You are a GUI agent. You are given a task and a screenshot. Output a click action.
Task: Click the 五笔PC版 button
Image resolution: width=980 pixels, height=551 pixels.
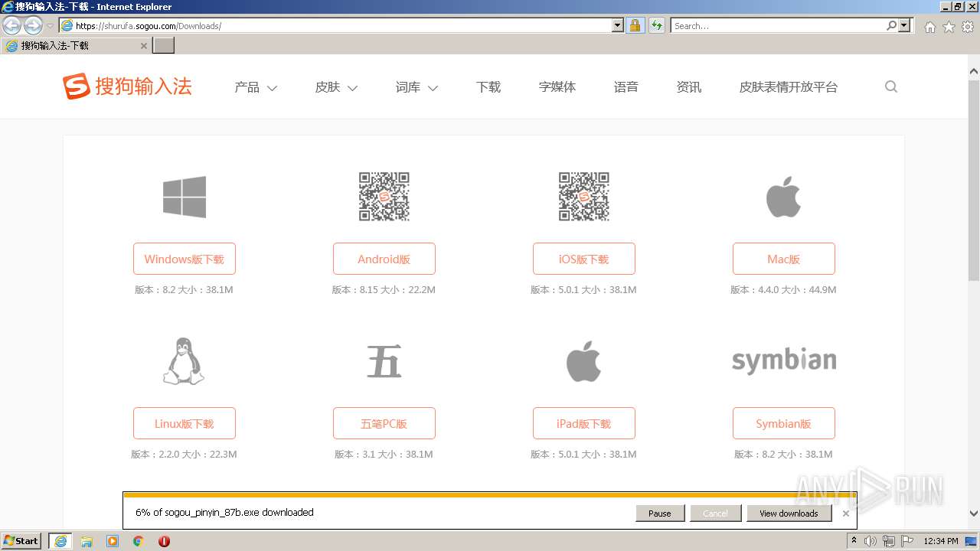click(384, 423)
